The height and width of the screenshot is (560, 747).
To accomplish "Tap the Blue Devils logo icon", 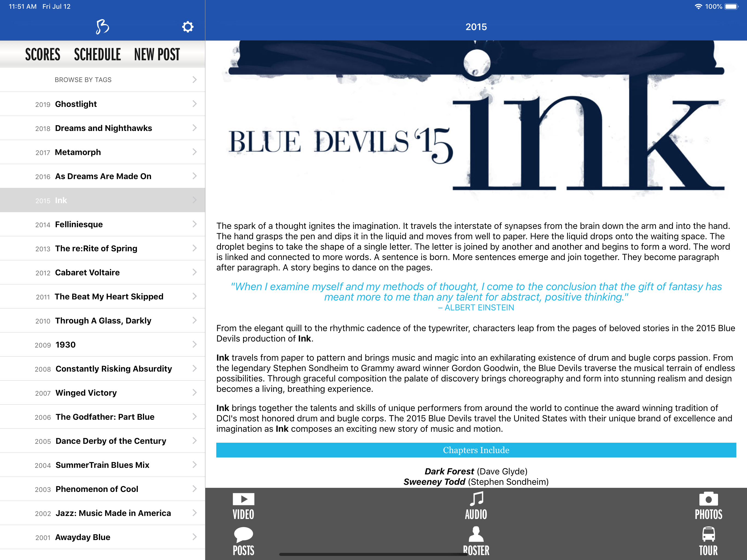I will (x=102, y=27).
